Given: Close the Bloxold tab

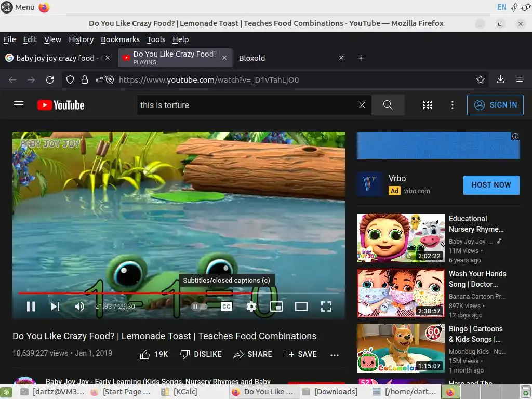Looking at the screenshot, I should click(x=341, y=58).
